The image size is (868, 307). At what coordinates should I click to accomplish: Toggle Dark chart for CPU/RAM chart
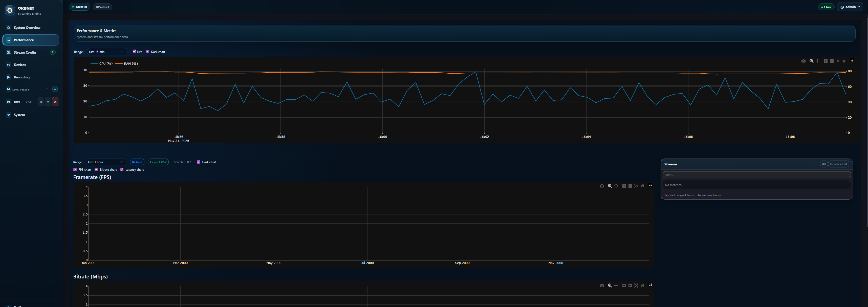click(147, 52)
